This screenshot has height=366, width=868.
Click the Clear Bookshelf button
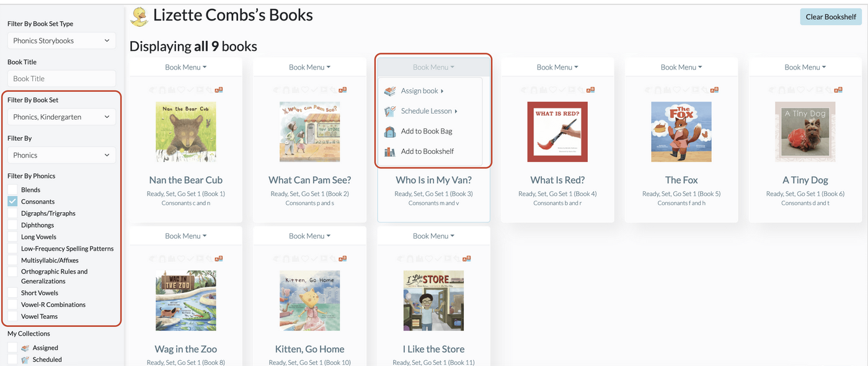(831, 17)
